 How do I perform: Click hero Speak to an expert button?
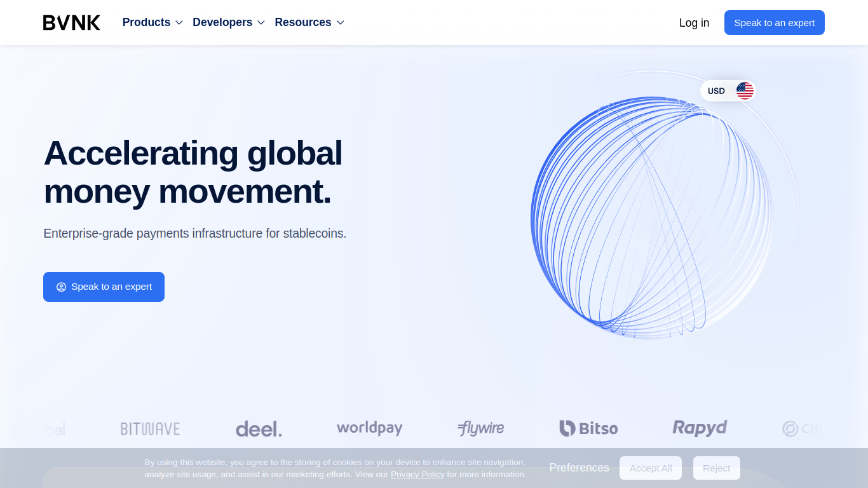tap(104, 287)
